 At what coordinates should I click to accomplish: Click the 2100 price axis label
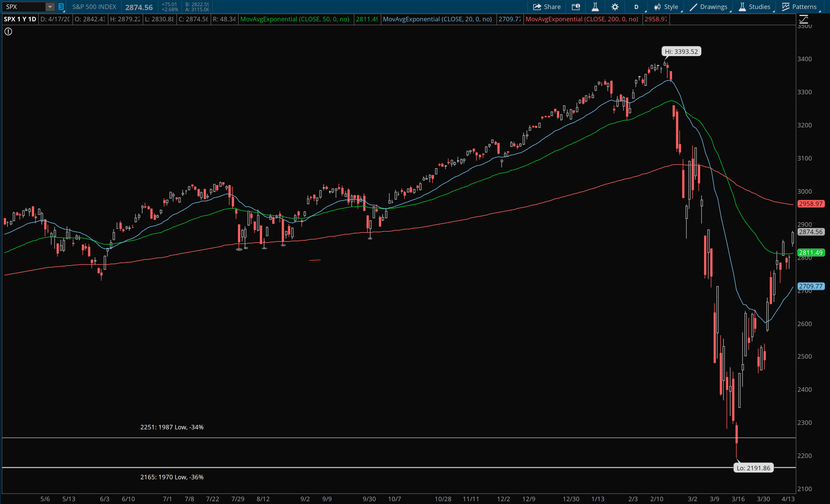804,489
